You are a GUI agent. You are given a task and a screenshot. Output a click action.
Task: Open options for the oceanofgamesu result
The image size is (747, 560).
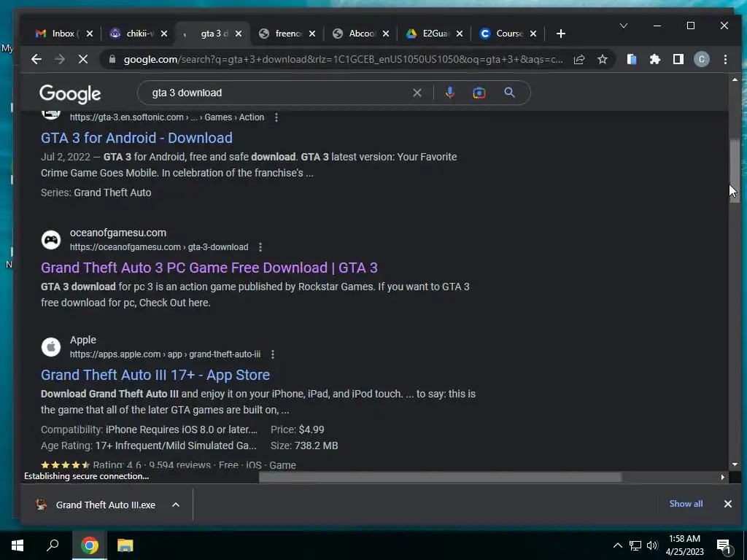(x=260, y=247)
